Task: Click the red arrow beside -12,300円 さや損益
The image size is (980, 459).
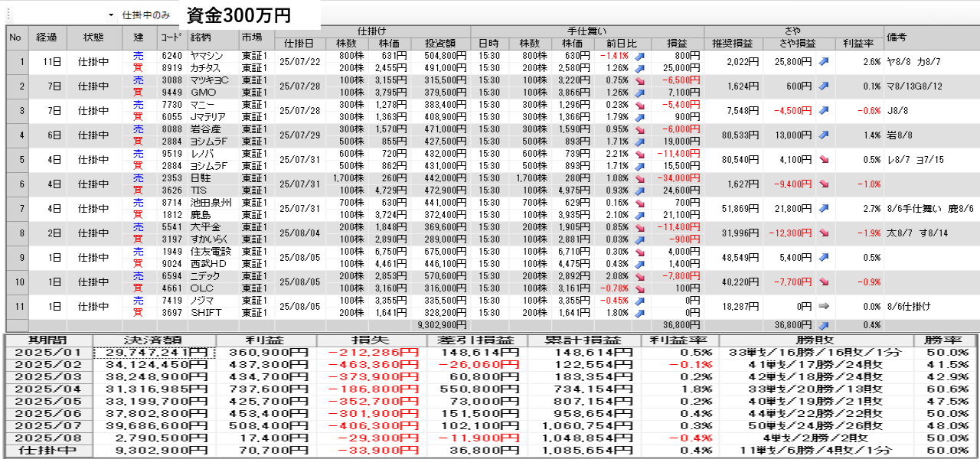Action: (824, 233)
